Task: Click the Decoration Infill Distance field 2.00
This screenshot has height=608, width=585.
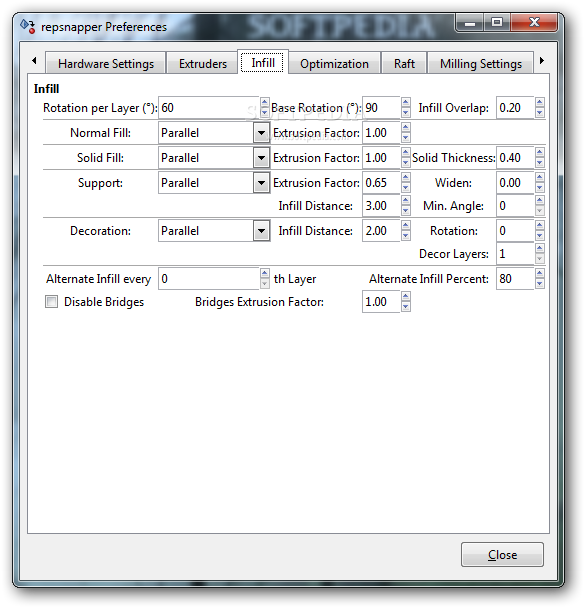Action: pos(381,231)
